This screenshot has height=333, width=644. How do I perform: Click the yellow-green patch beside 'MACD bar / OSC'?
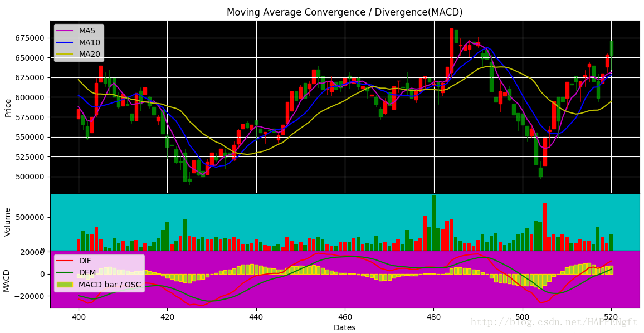65,285
